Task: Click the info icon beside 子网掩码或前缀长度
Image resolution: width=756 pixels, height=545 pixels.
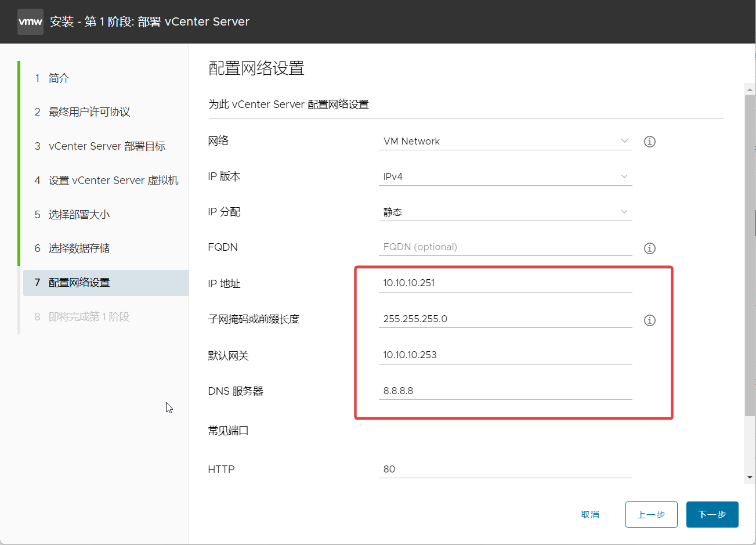Action: 649,320
